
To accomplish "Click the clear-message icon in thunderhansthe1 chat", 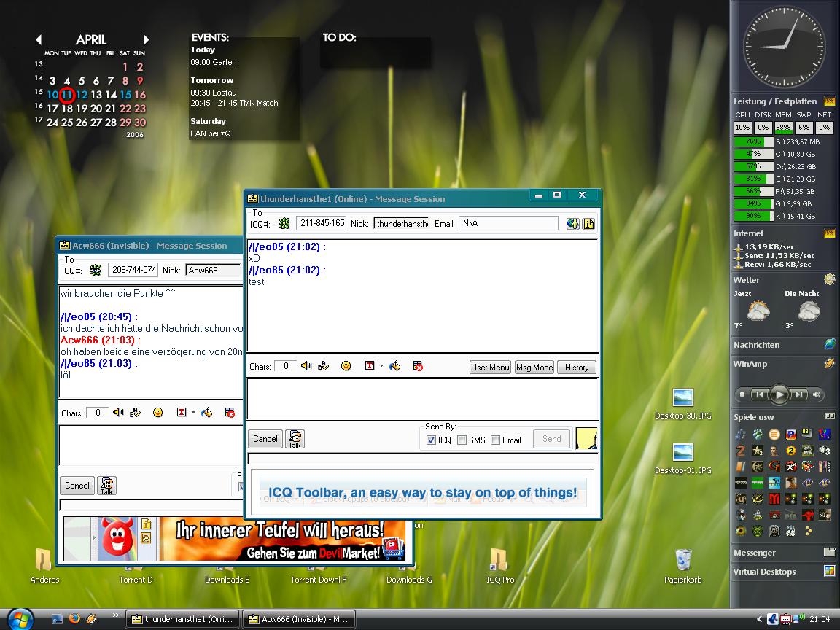I will tap(418, 366).
